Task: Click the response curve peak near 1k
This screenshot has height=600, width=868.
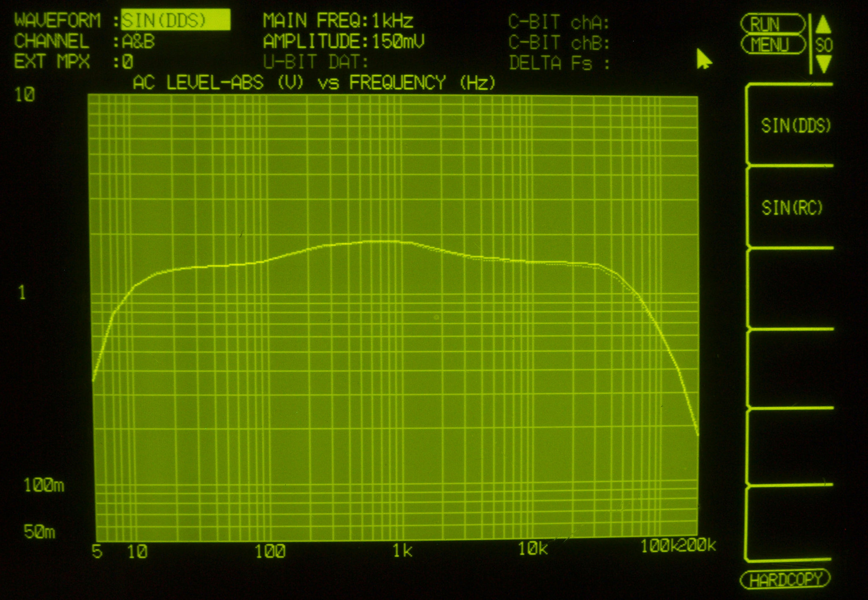Action: [381, 242]
